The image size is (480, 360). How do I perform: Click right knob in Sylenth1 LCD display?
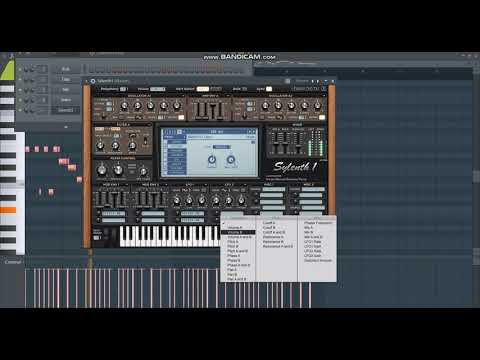click(230, 160)
